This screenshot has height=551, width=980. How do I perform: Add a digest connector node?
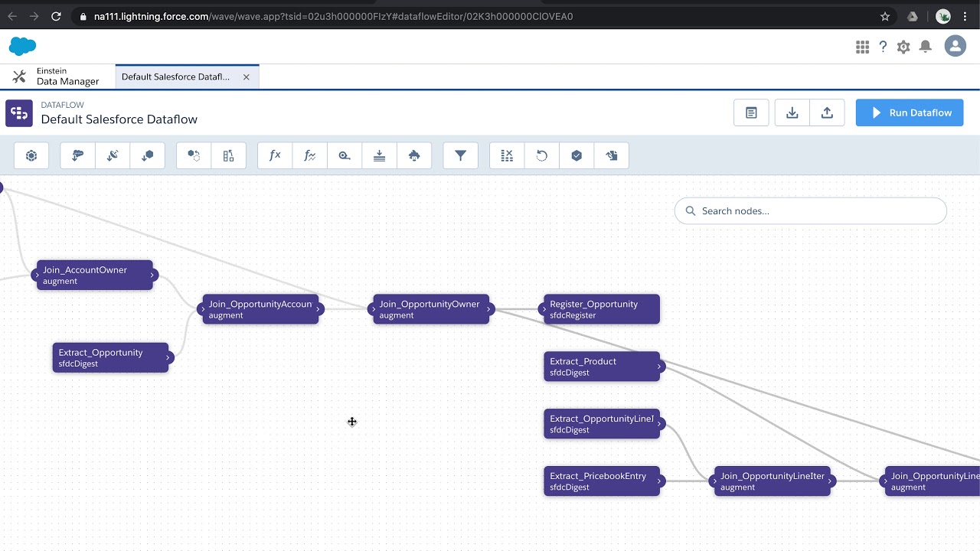(113, 155)
